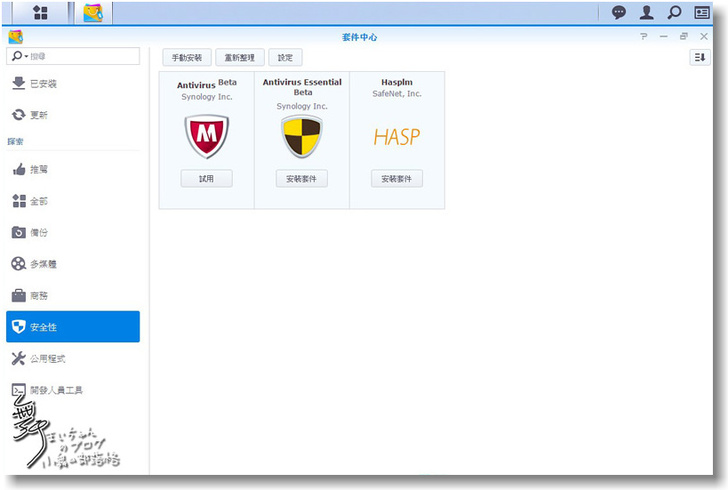Click 試用 trial button for Antivirus

207,179
